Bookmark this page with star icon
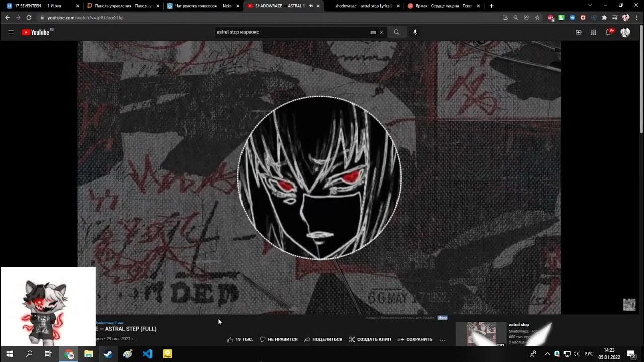Screen dimensions: 644x362 tap(537, 17)
